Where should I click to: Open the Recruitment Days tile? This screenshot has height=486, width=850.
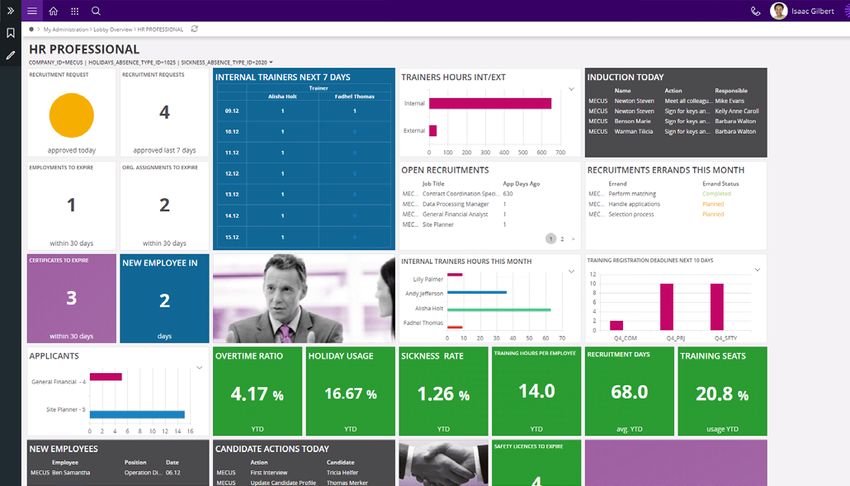pos(629,391)
